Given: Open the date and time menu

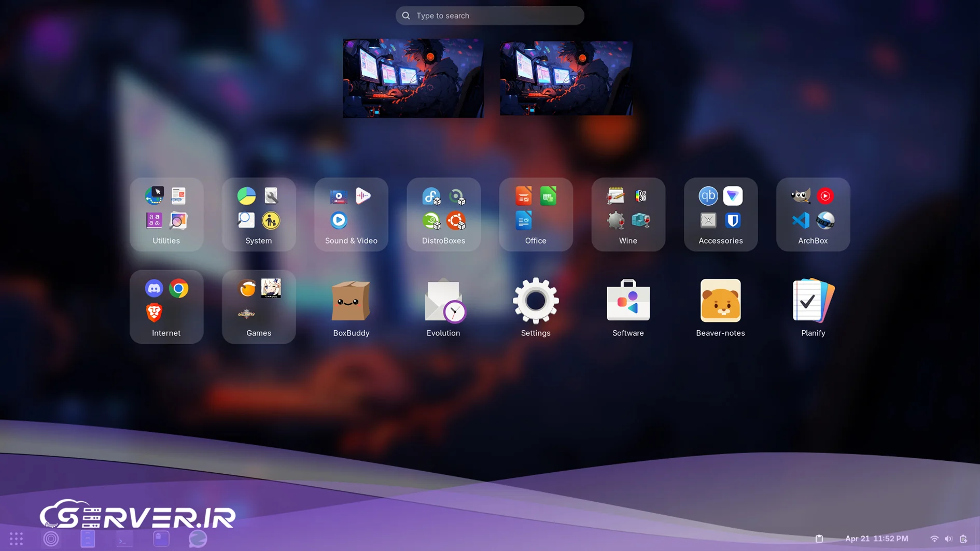Looking at the screenshot, I should [x=876, y=539].
